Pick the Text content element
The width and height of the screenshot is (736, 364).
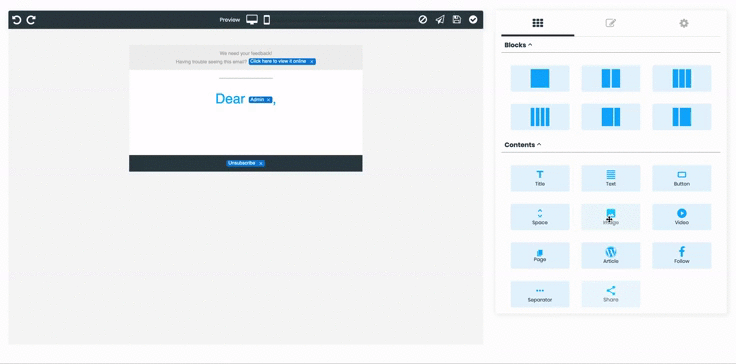pyautogui.click(x=611, y=178)
